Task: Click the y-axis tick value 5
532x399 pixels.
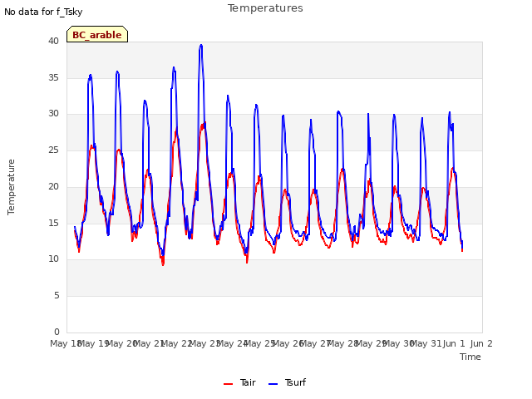Action: tap(57, 296)
